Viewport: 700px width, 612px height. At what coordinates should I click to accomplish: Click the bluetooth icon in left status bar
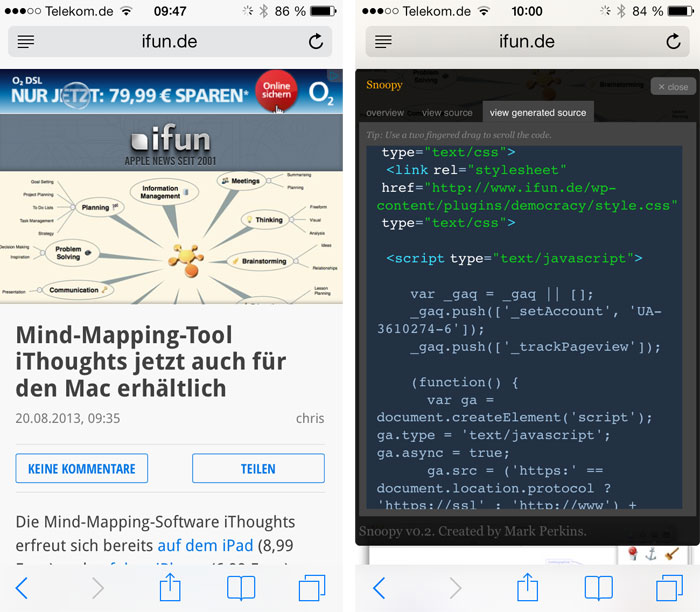tap(264, 11)
